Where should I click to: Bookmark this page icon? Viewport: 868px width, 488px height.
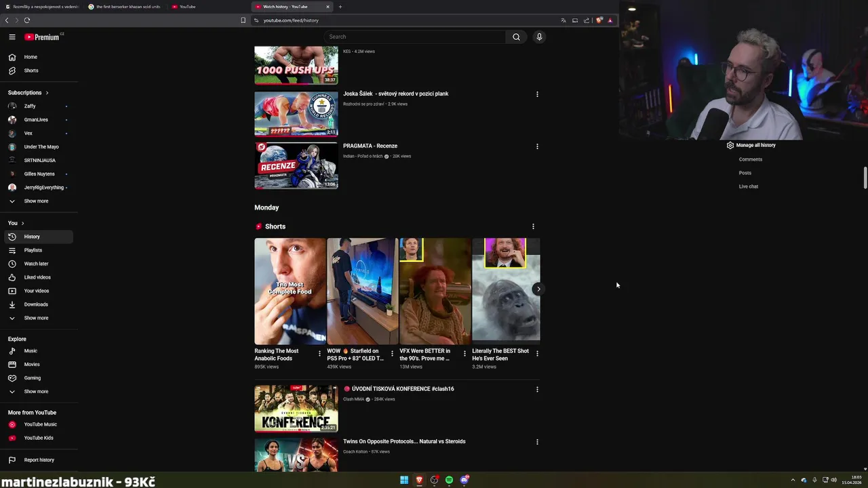(x=243, y=20)
